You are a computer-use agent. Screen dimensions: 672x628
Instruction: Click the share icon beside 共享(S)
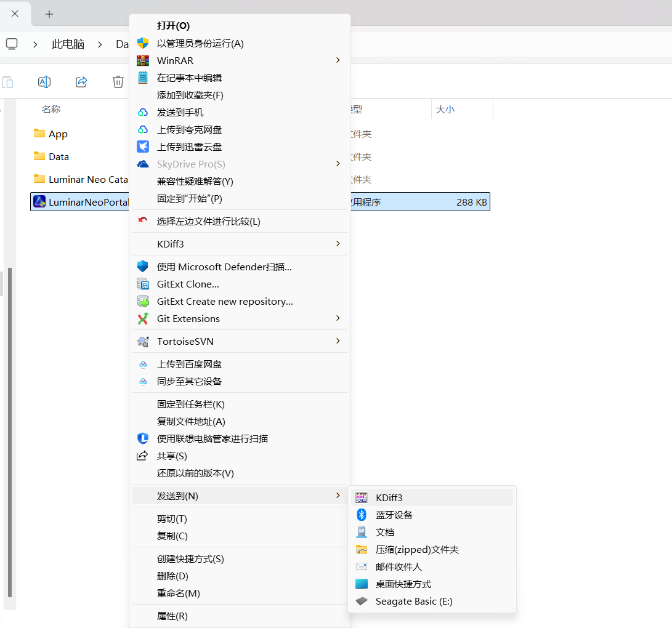(142, 456)
